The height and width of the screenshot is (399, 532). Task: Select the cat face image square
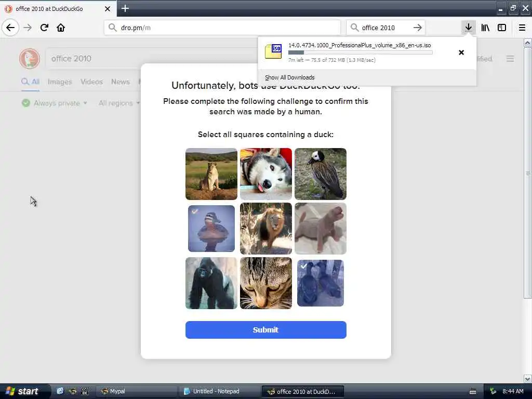(x=265, y=283)
